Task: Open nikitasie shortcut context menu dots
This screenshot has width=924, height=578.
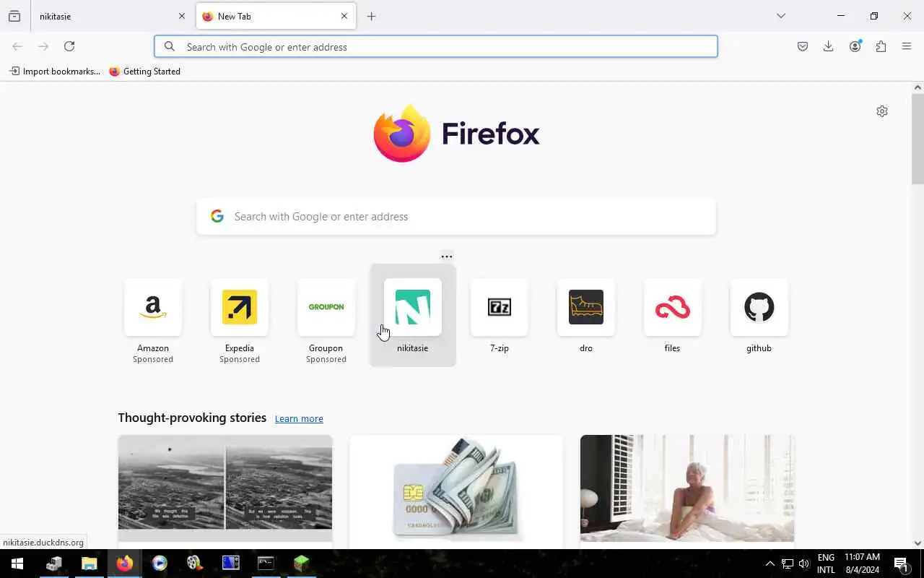Action: point(447,256)
